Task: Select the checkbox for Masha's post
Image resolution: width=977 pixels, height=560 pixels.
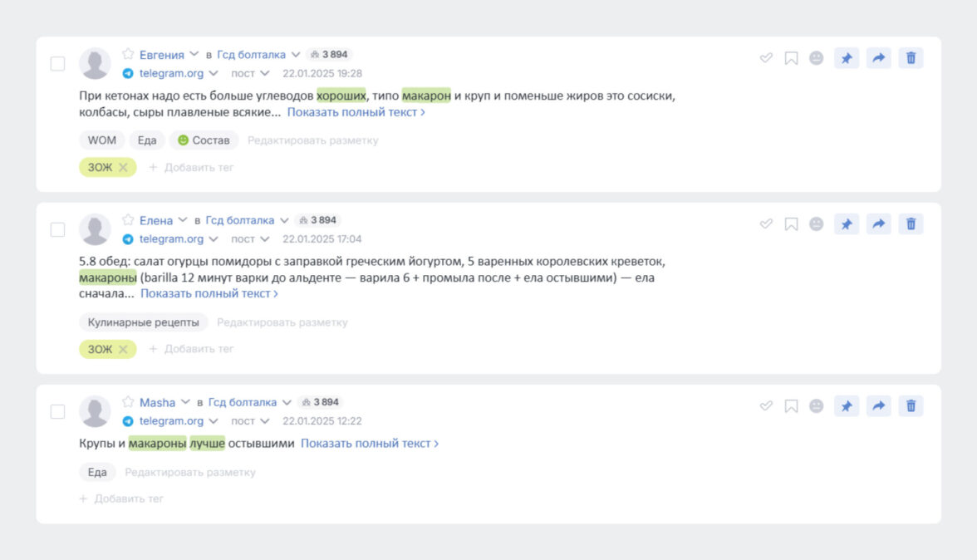Action: click(57, 411)
